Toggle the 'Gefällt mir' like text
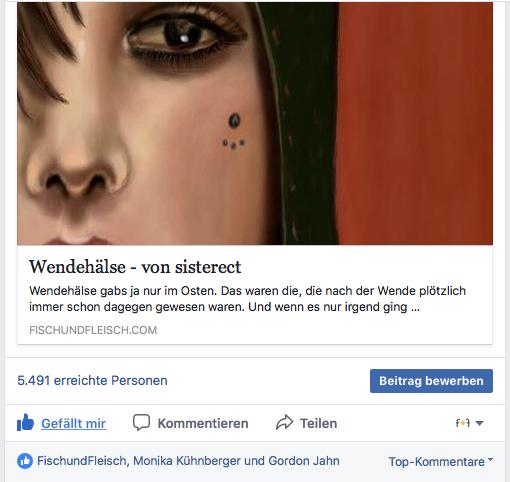This screenshot has height=482, width=510. pyautogui.click(x=73, y=423)
